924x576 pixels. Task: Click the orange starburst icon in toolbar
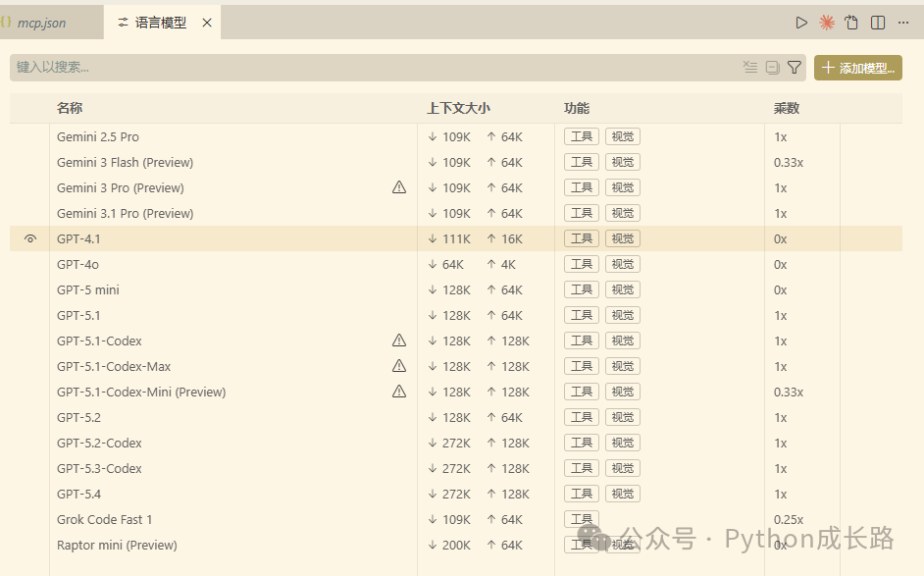[827, 23]
